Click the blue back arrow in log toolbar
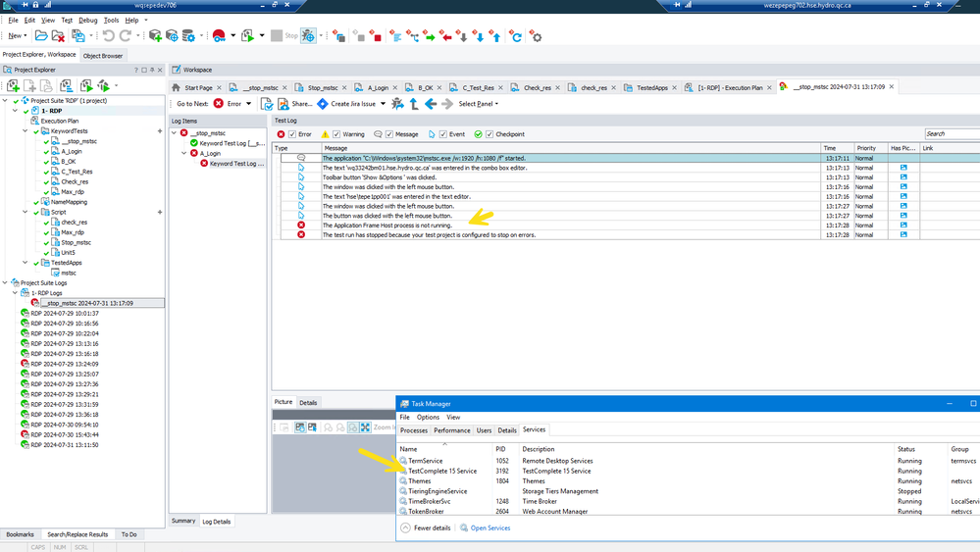Screen dimensions: 980x552 [x=431, y=104]
